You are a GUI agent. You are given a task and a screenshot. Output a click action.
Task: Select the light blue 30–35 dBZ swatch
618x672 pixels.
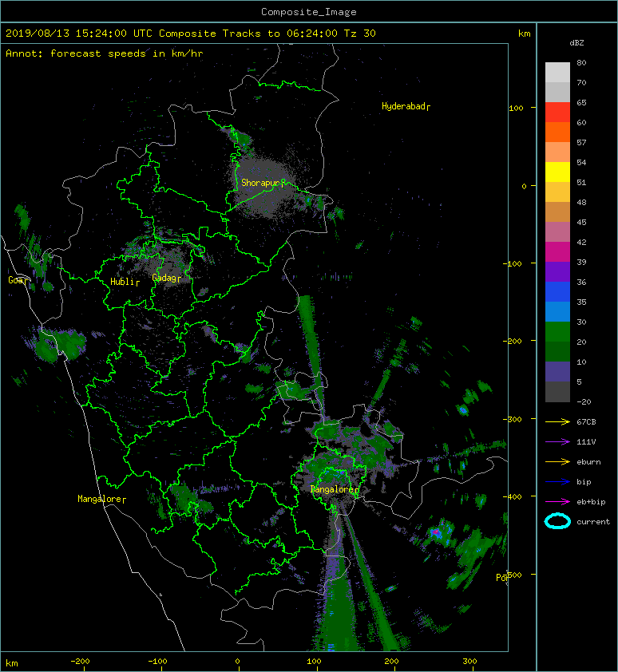click(x=557, y=311)
